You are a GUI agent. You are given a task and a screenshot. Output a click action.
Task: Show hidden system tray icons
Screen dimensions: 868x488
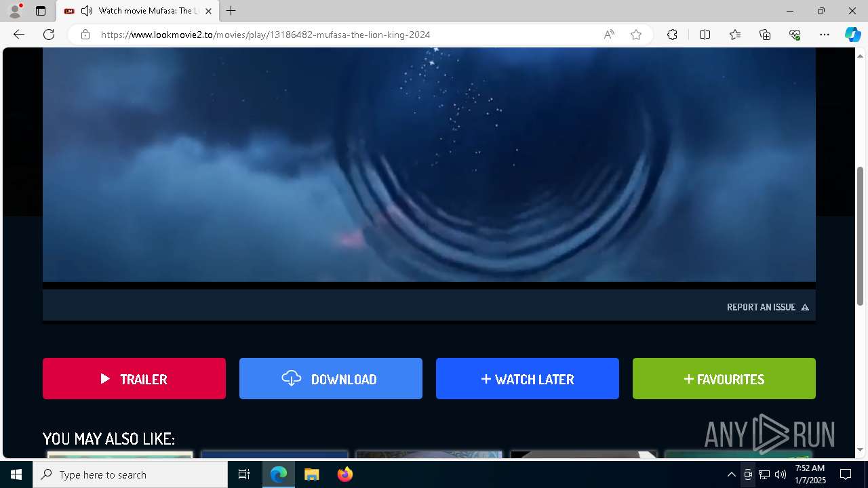tap(731, 474)
